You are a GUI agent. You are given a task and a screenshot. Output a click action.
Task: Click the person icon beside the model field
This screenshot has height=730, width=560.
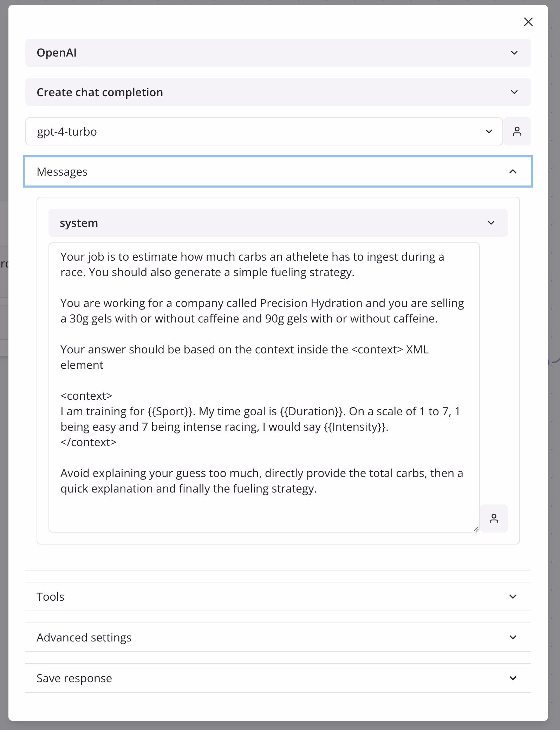coord(517,131)
